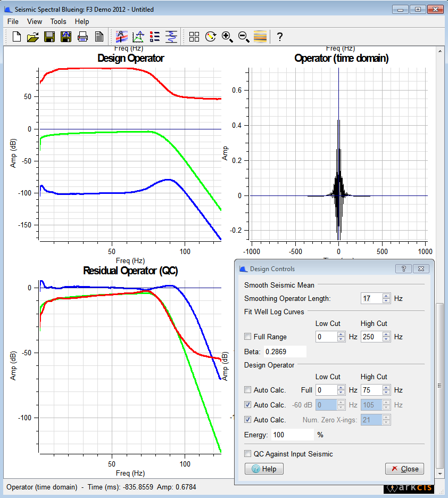Screen dimensions: 448x498
Task: Increase the Fit Well Log Curves High Cut
Action: pos(386,334)
